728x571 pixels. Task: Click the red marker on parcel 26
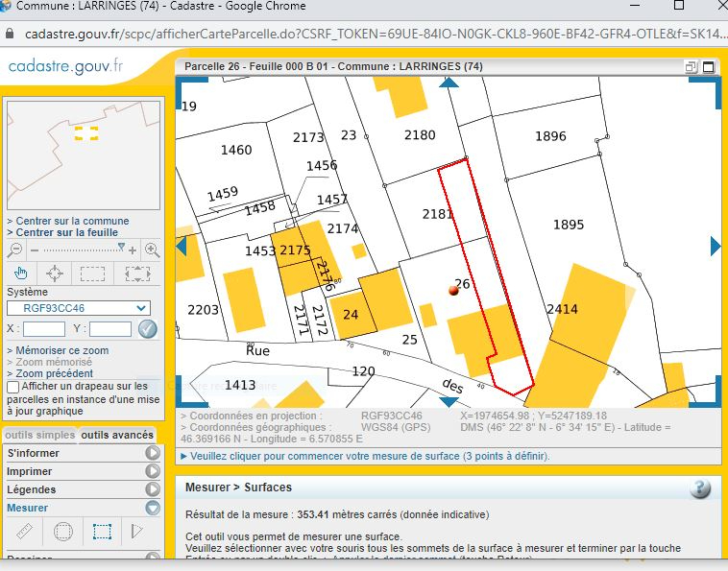pos(453,291)
